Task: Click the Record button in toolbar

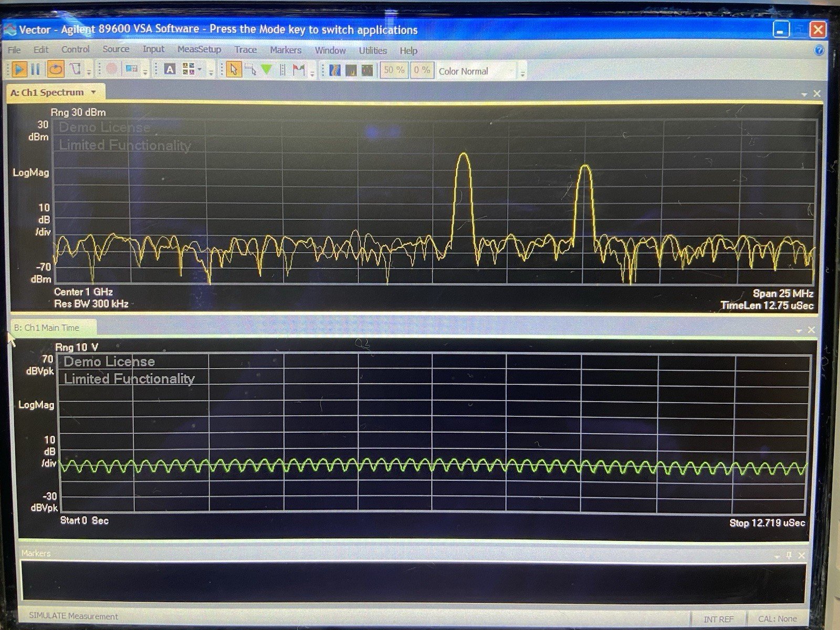Action: (111, 69)
